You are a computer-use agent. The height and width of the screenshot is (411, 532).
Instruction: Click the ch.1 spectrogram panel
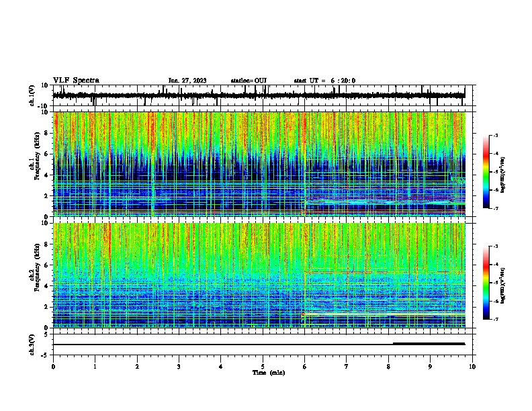coord(259,164)
